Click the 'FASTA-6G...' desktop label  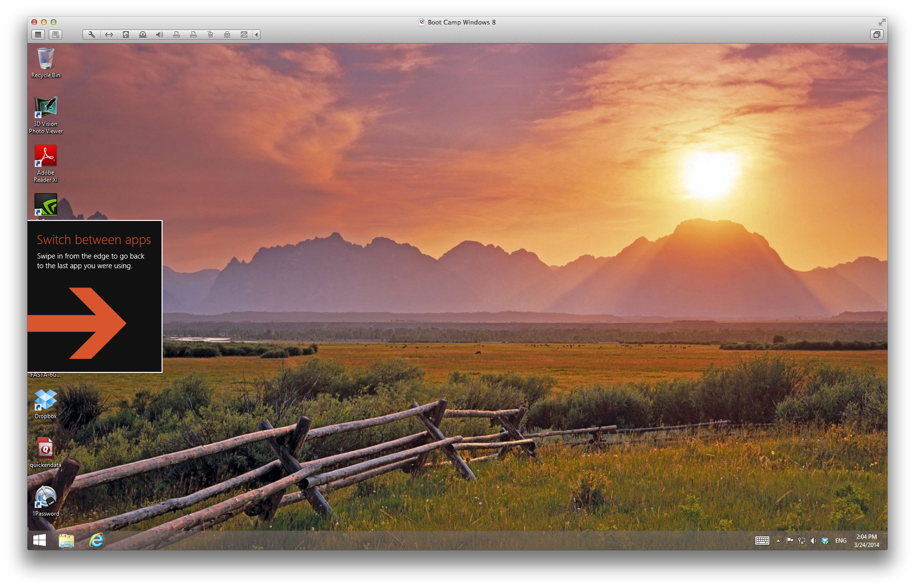(45, 375)
